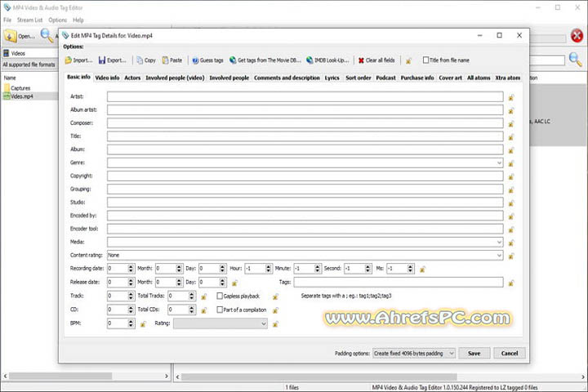The height and width of the screenshot is (392, 588).
Task: Expand the Genre dropdown
Action: click(x=499, y=163)
